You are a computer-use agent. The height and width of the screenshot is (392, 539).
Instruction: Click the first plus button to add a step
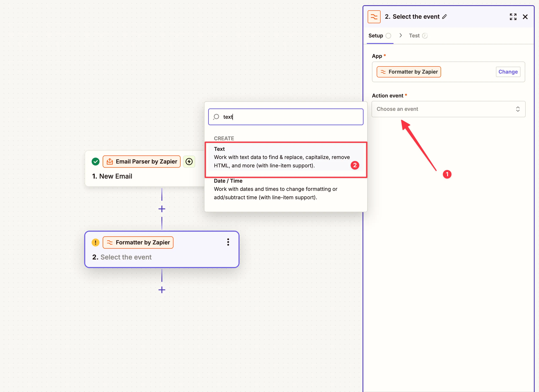[162, 209]
